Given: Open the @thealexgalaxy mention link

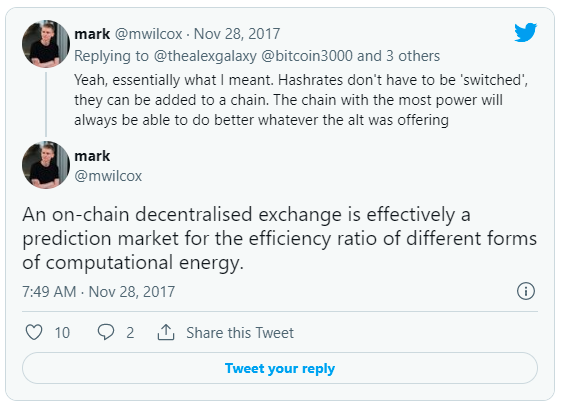Looking at the screenshot, I should pyautogui.click(x=205, y=56).
